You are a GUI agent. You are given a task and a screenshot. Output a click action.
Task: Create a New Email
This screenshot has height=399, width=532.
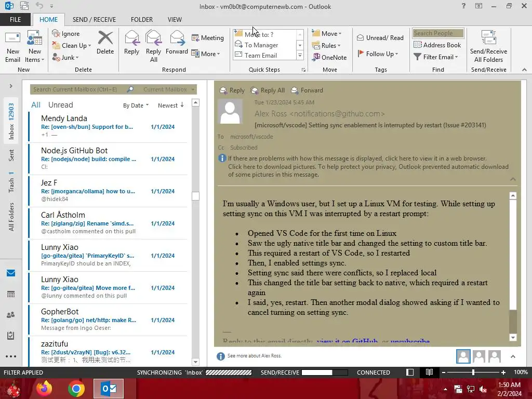[x=12, y=47]
